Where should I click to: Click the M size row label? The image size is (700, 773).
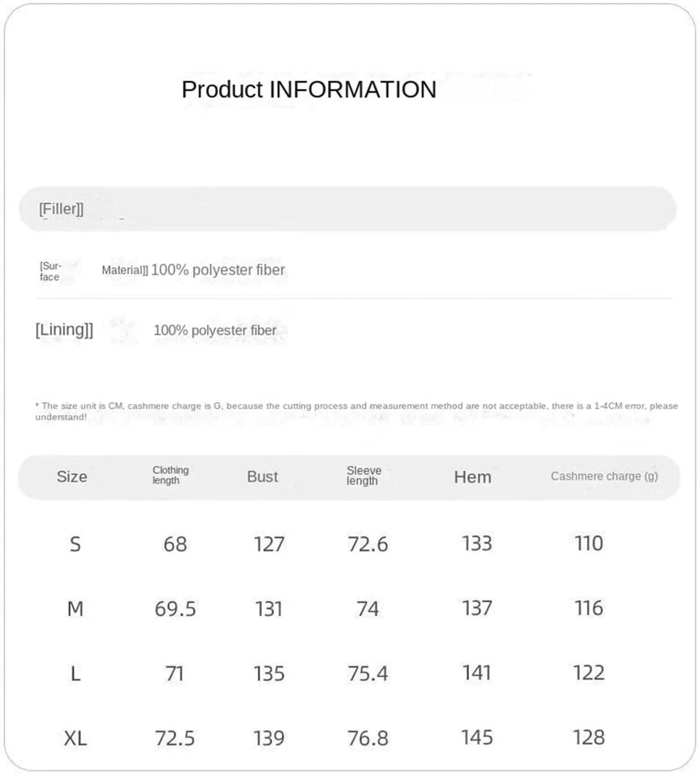coord(75,609)
